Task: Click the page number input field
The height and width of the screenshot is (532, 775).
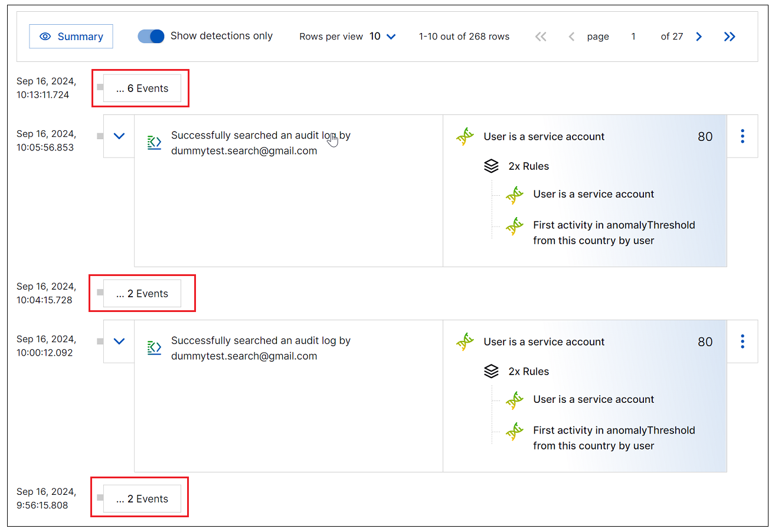Action: point(633,37)
